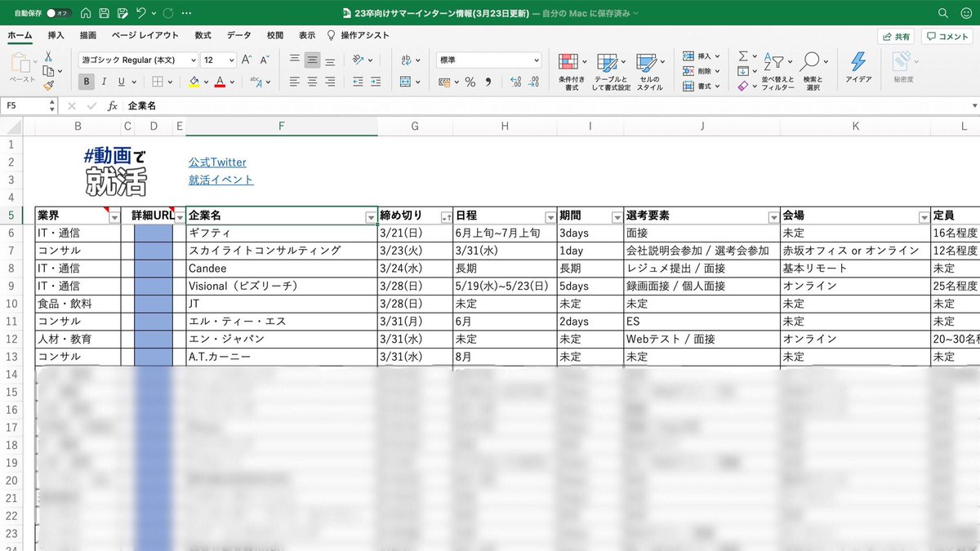Open the more options ellipsis in title bar
980x551 pixels.
pos(188,13)
